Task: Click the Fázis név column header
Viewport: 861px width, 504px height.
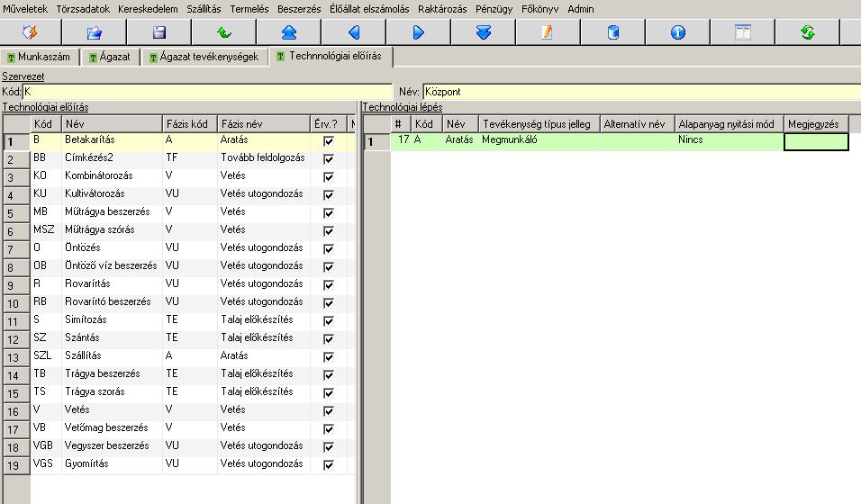Action: point(263,124)
